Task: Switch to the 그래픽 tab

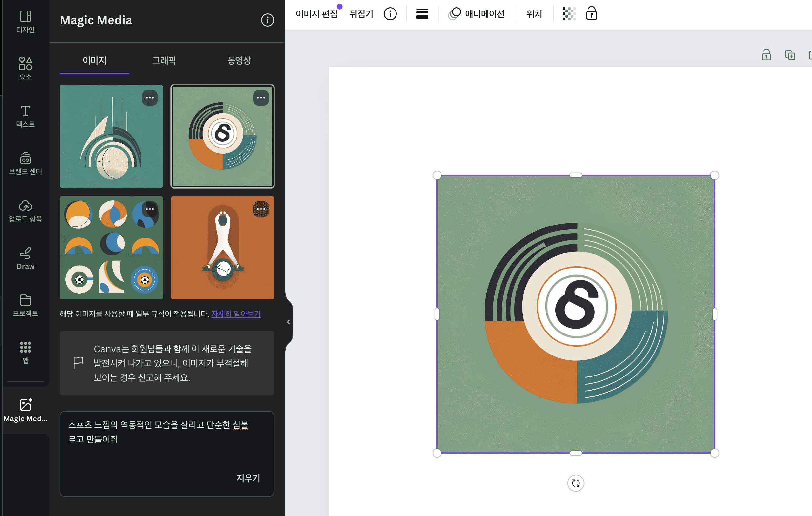Action: [164, 60]
